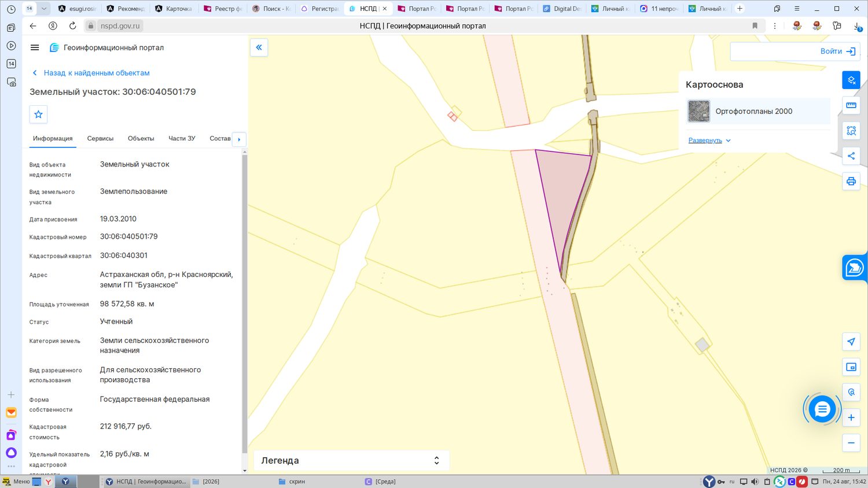The height and width of the screenshot is (488, 868).
Task: Reload the page in the browser toolbar
Action: tap(72, 25)
